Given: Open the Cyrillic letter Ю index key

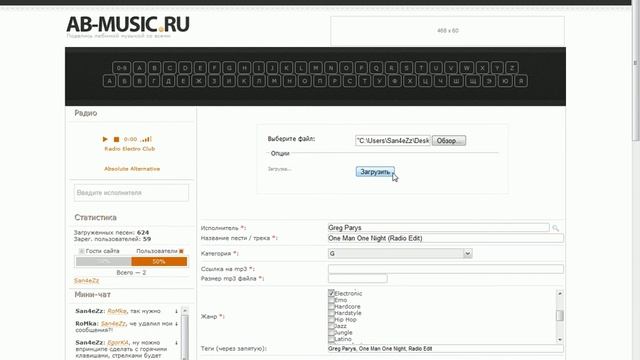Looking at the screenshot, I should point(505,81).
